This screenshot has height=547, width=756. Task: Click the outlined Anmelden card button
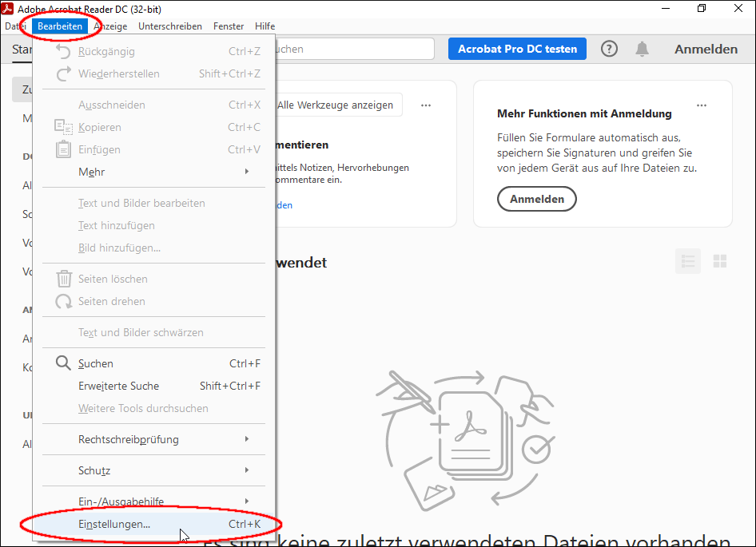click(536, 199)
